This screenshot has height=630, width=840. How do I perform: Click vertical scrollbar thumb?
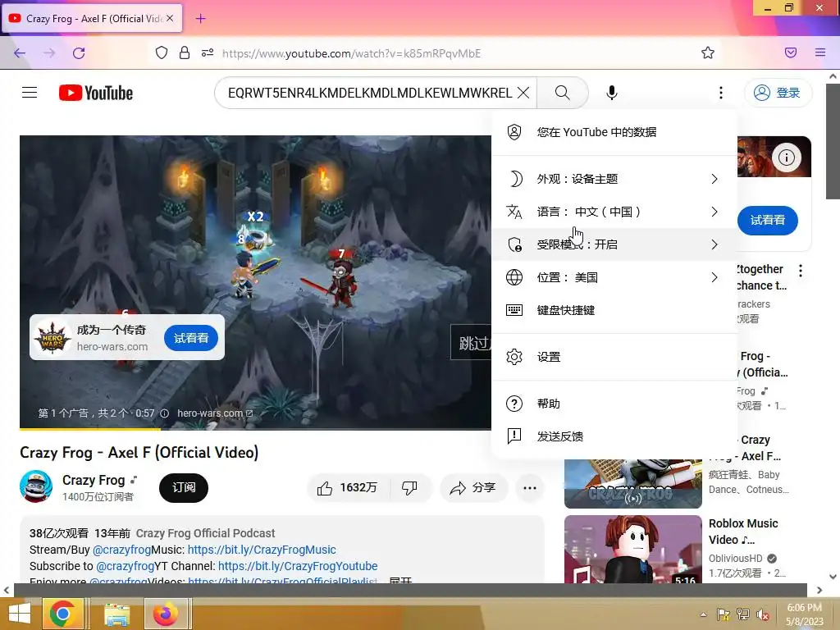[833, 142]
